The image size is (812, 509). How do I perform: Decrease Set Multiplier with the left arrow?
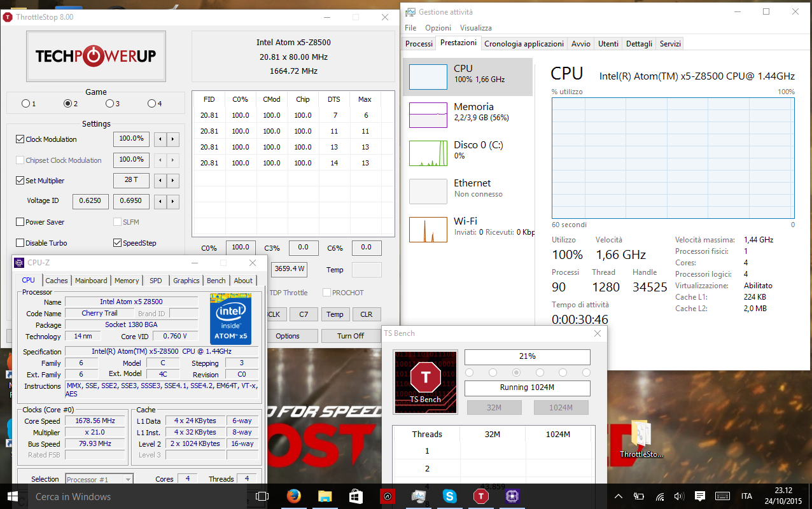[161, 181]
